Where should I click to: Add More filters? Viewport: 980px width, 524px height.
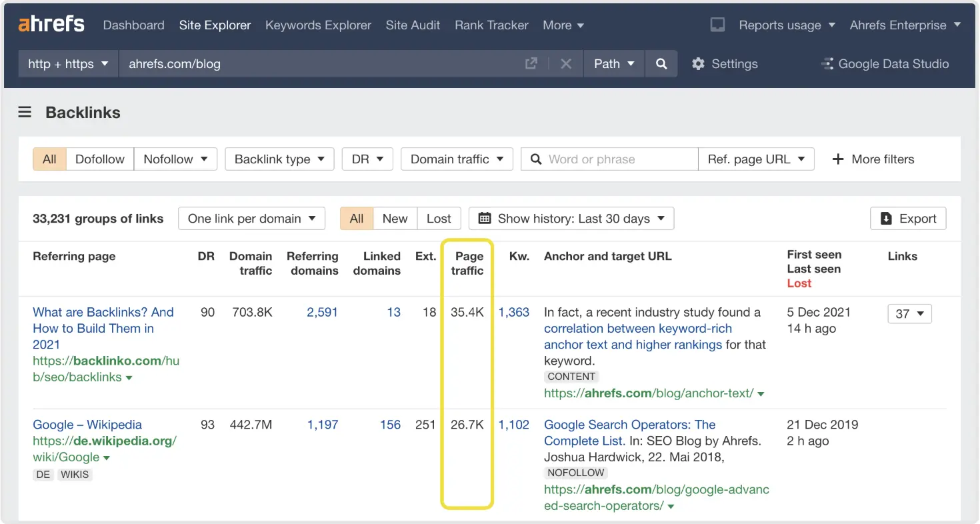point(873,159)
